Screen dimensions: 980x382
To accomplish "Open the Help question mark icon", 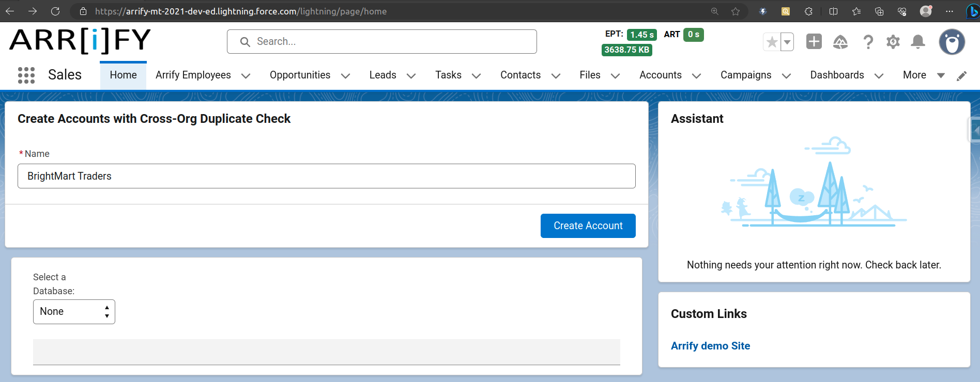I will pyautogui.click(x=868, y=42).
